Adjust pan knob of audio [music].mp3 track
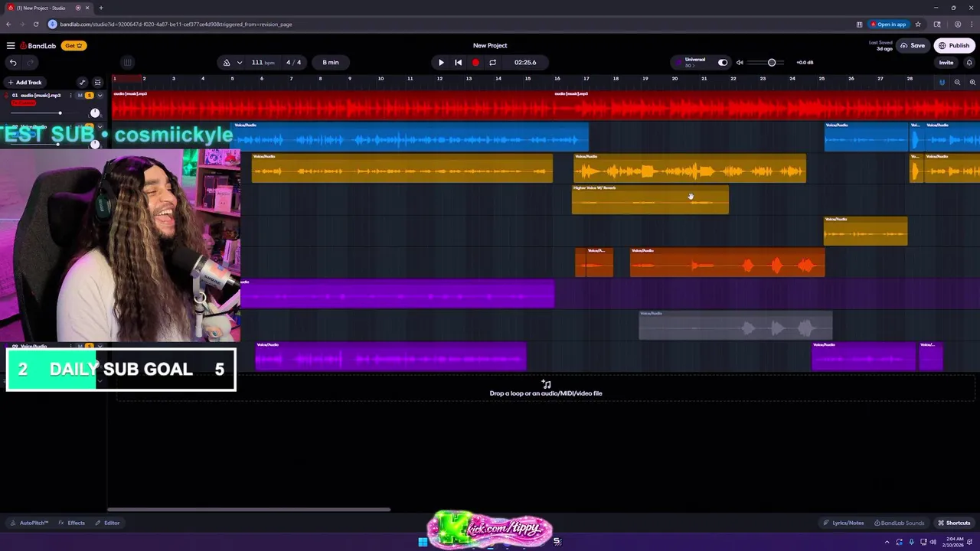 (95, 112)
